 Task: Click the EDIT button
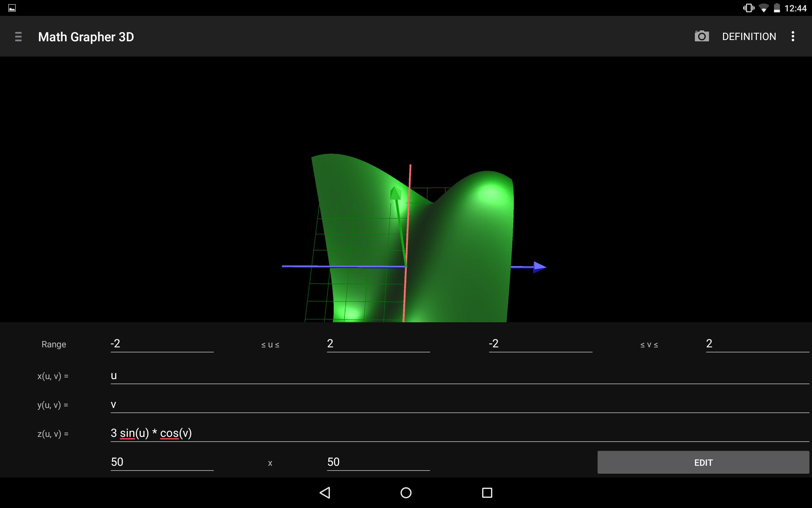pos(703,462)
